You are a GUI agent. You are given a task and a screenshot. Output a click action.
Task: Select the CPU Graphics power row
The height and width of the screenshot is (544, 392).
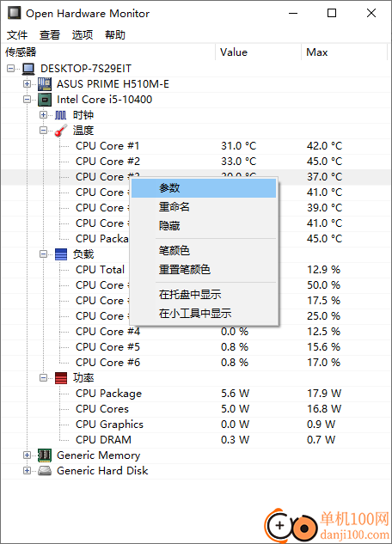(196, 425)
